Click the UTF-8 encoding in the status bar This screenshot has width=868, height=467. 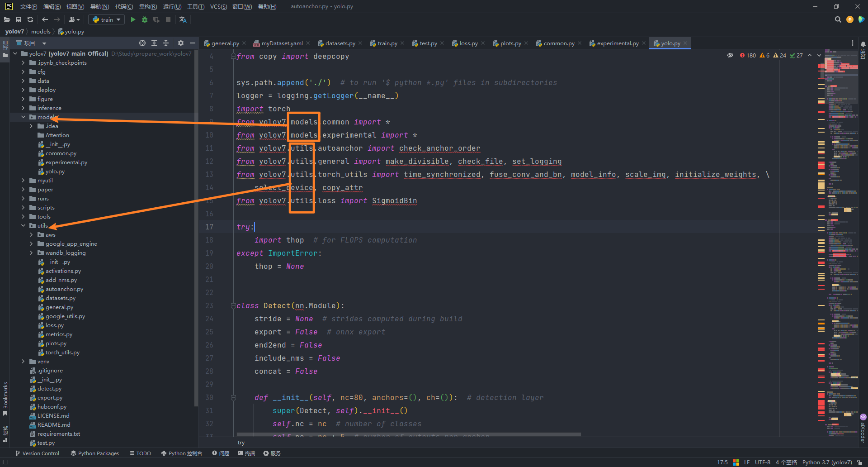pos(763,462)
